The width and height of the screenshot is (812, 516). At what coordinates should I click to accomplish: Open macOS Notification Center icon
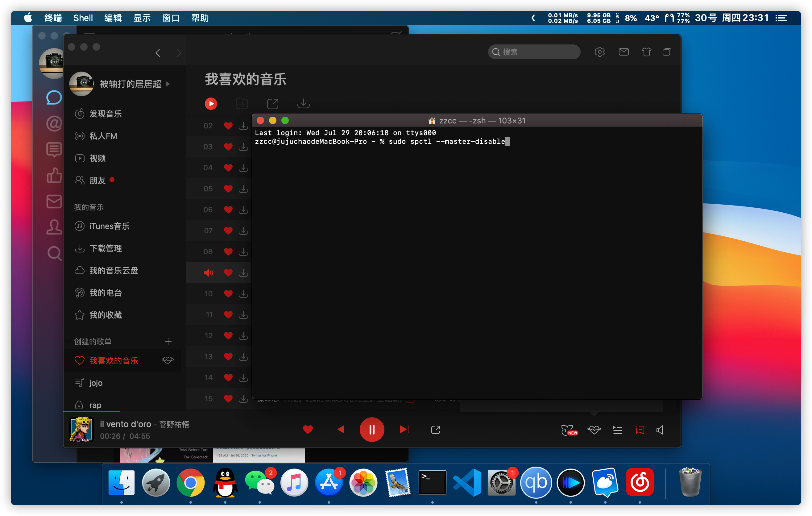click(x=781, y=18)
